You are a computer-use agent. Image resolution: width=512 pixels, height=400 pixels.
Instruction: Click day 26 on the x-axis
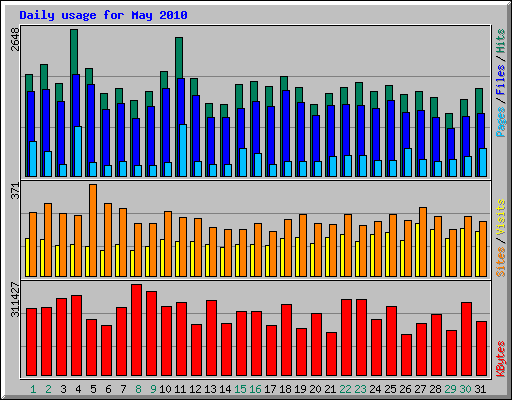[x=405, y=389]
